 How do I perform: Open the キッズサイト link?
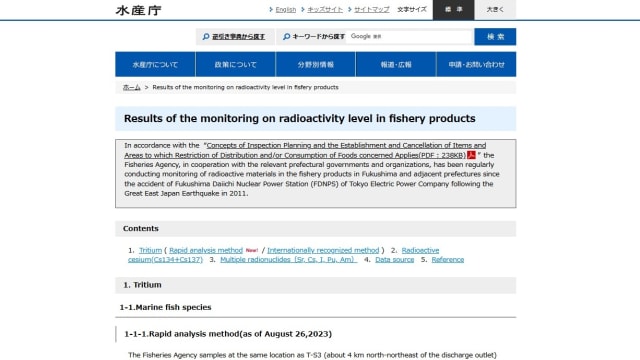325,9
